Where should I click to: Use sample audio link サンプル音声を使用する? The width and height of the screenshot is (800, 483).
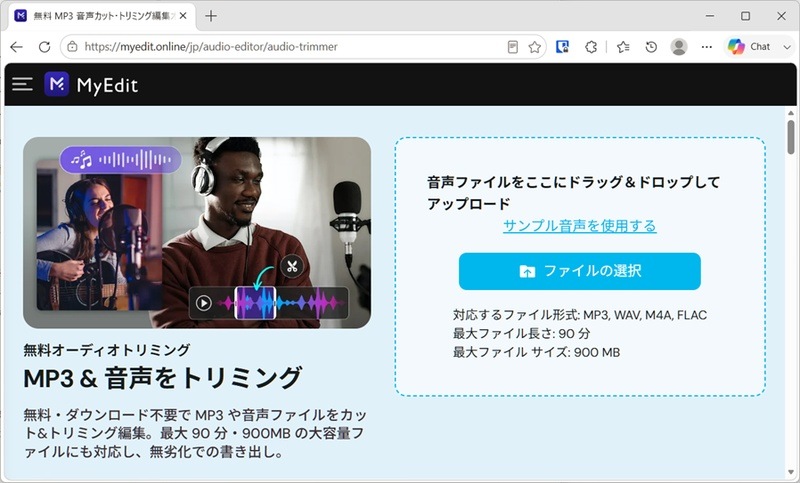click(x=580, y=226)
